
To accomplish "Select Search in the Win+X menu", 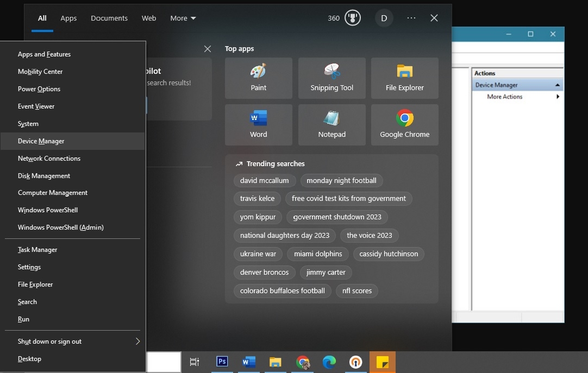I will coord(73,302).
